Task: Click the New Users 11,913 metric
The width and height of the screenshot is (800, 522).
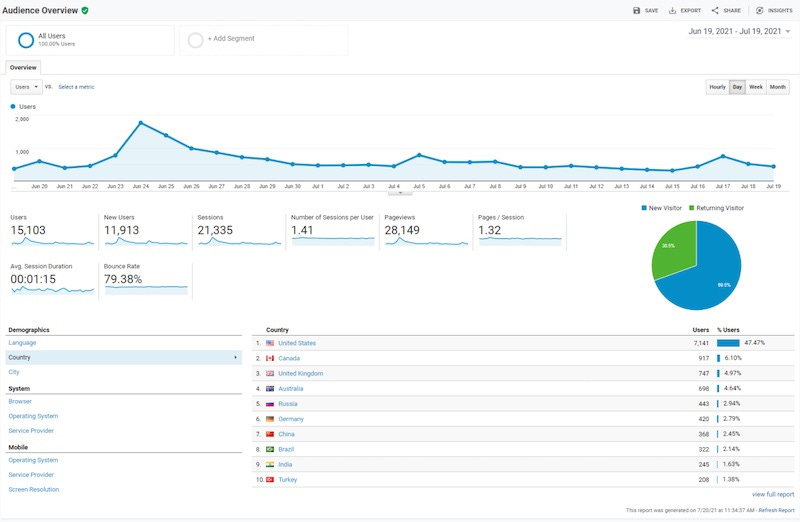Action: click(146, 231)
